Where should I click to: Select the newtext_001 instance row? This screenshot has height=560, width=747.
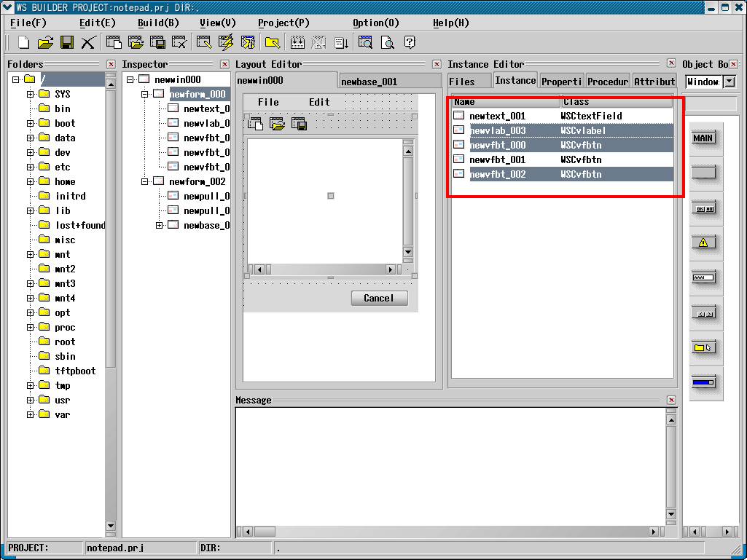pos(562,116)
